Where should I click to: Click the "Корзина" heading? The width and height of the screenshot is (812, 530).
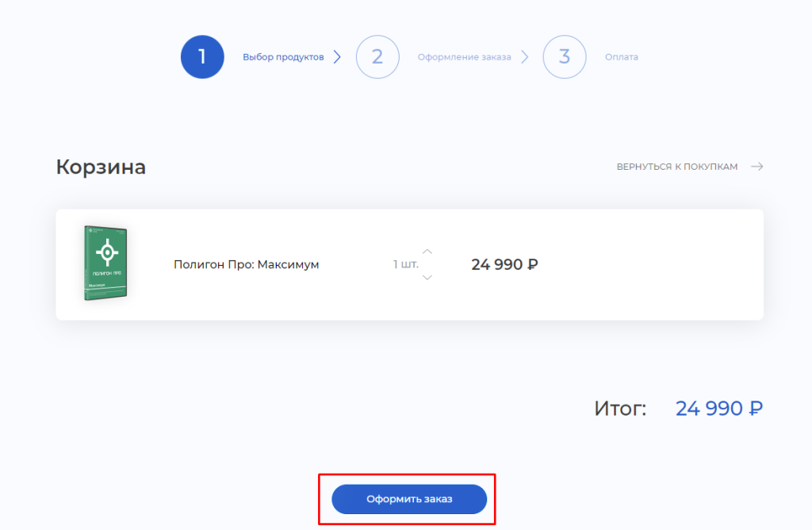coord(101,167)
